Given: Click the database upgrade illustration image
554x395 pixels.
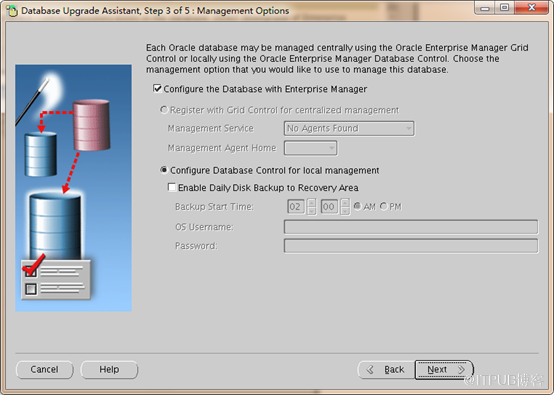Looking at the screenshot, I should [73, 188].
